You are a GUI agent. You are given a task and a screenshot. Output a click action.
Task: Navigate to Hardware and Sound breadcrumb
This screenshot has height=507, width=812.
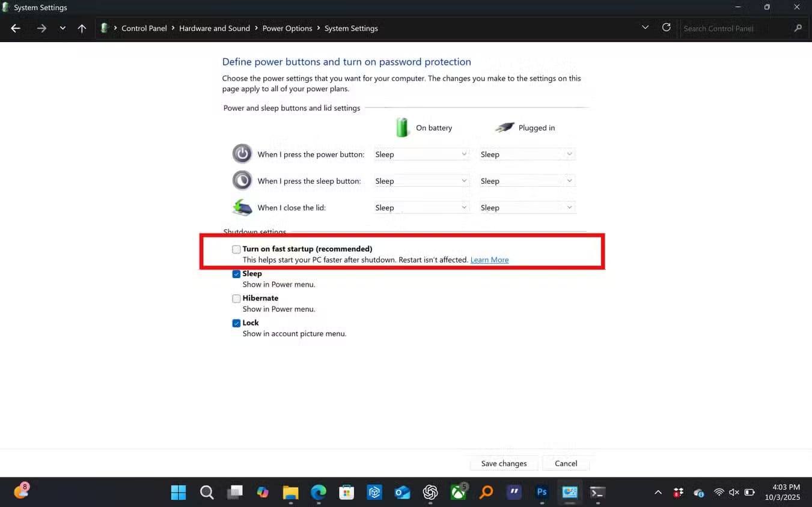215,28
